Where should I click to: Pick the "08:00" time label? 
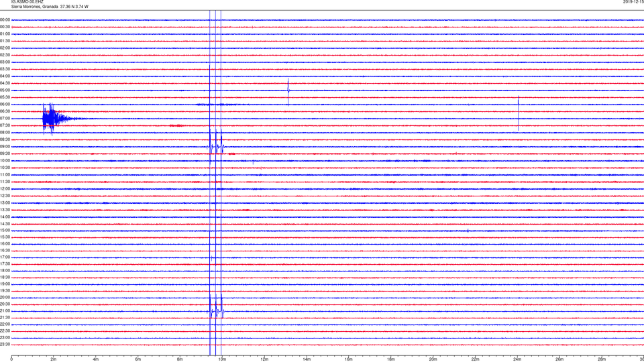(5, 133)
